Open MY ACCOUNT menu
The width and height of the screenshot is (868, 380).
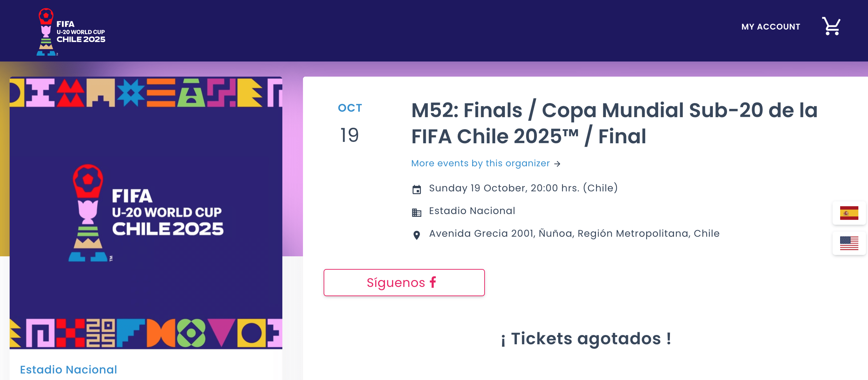[771, 27]
